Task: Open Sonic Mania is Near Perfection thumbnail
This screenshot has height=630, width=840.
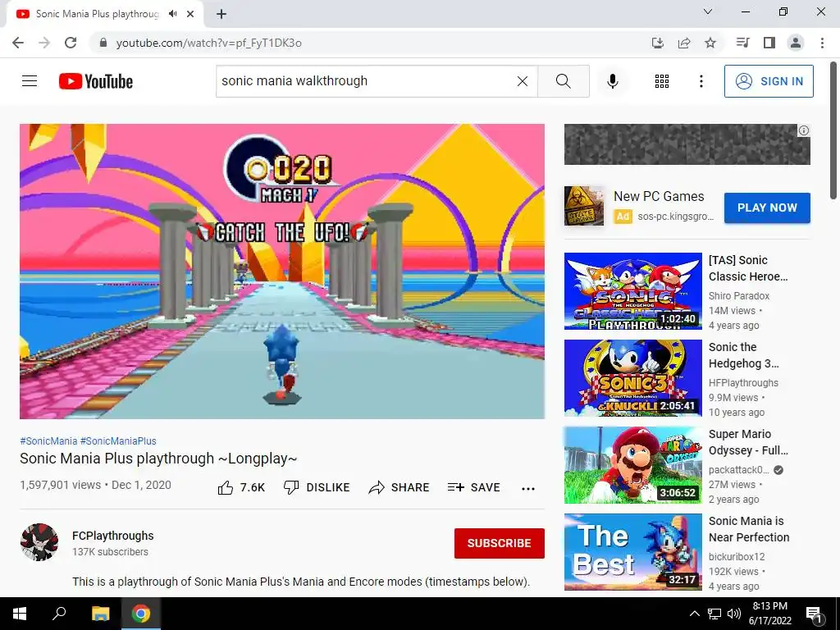Action: coord(632,552)
